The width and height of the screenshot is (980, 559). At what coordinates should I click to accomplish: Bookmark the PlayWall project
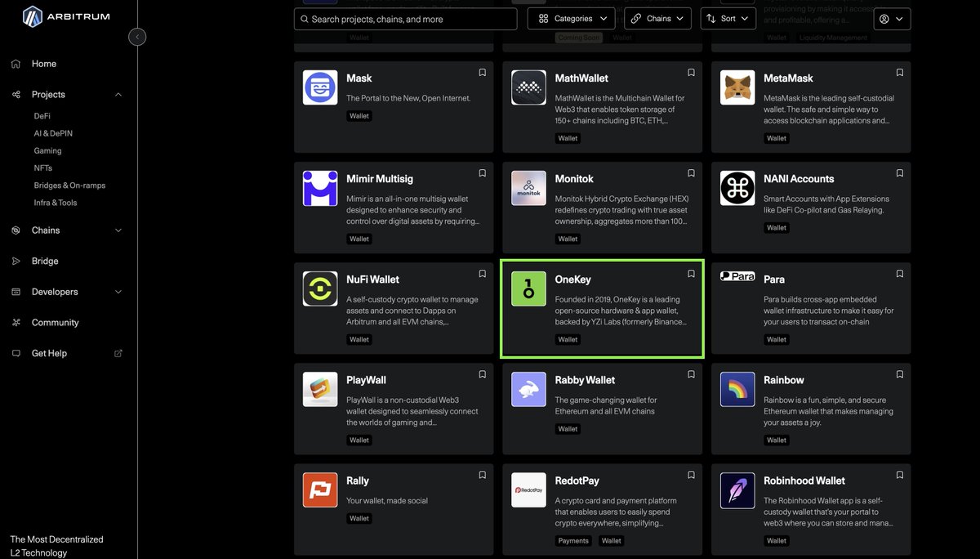click(x=482, y=374)
